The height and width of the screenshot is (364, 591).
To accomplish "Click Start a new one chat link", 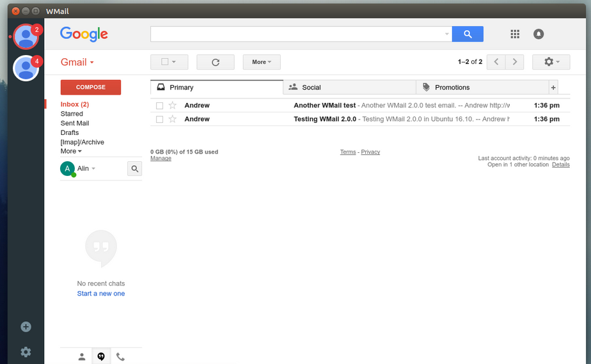I will [100, 294].
